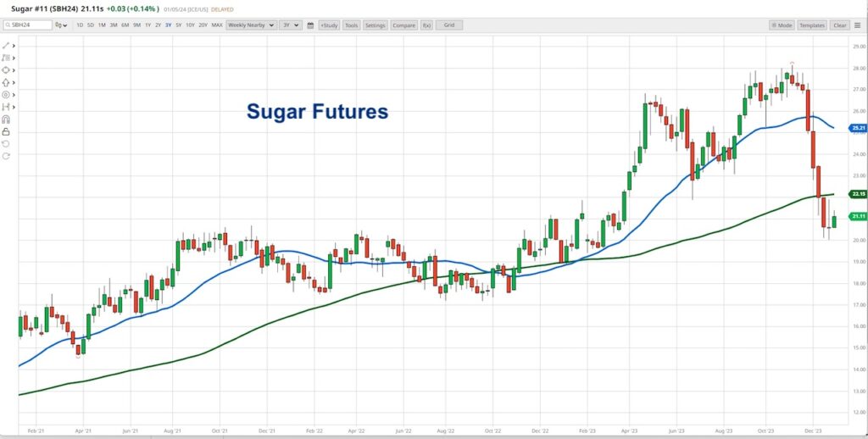
Task: Click the redo arrow icon
Action: (x=6, y=156)
